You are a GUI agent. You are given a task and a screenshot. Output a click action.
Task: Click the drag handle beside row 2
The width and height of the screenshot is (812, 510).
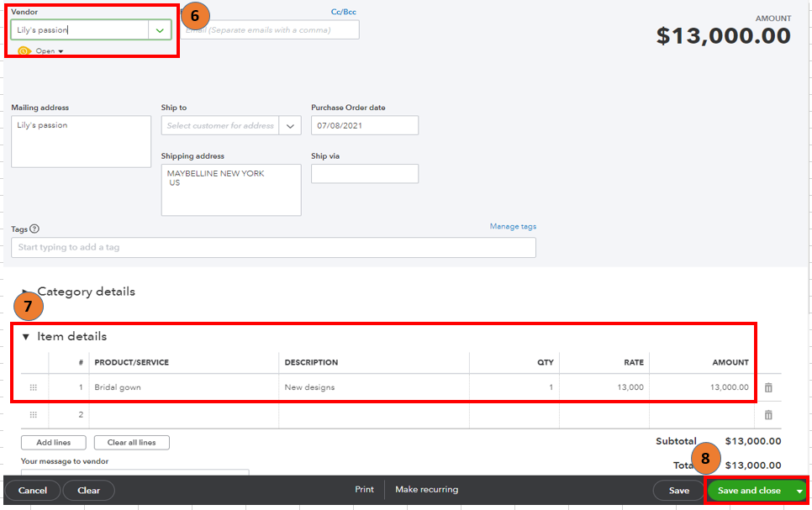click(31, 413)
